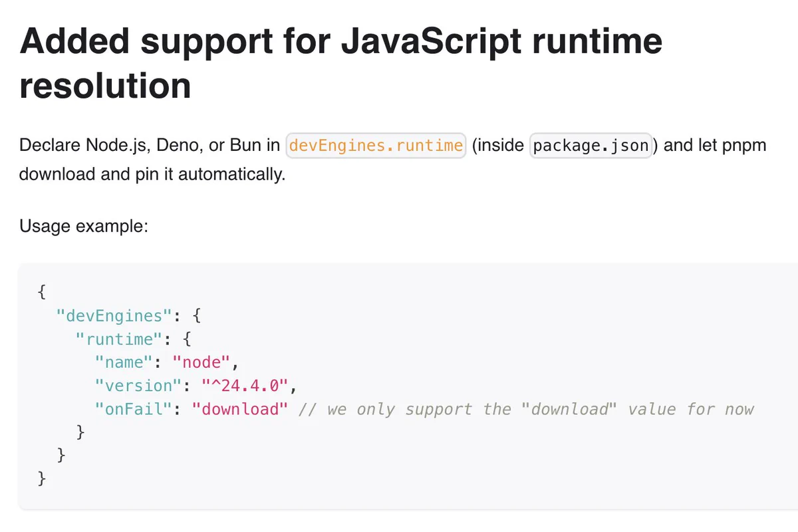Click the "name" key in code block
The image size is (798, 532).
click(x=124, y=362)
